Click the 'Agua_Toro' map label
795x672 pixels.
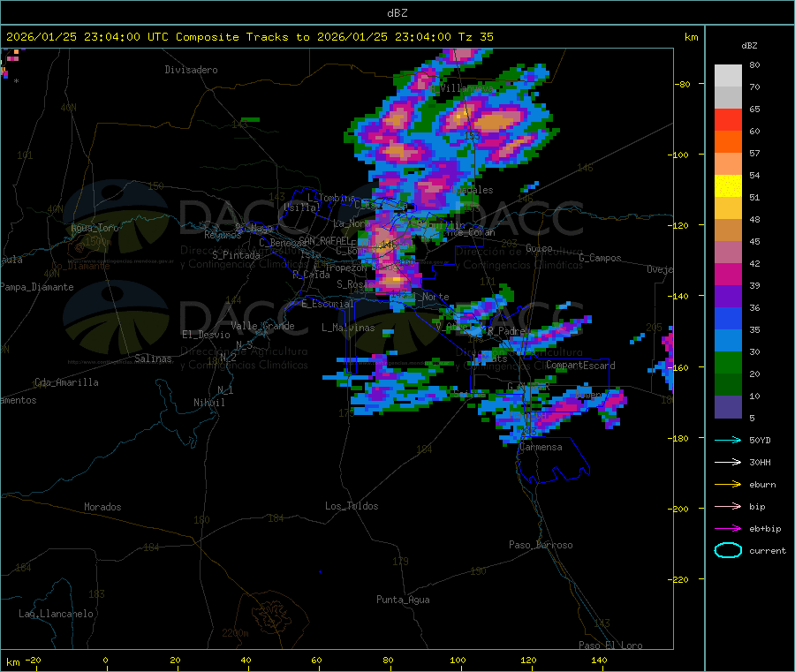click(x=95, y=228)
